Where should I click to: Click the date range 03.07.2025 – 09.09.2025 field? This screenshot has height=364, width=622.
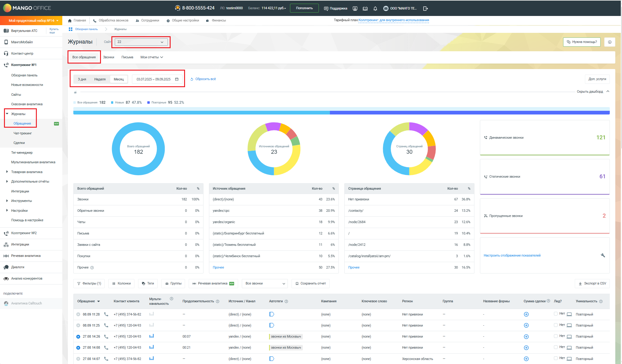[x=157, y=79]
